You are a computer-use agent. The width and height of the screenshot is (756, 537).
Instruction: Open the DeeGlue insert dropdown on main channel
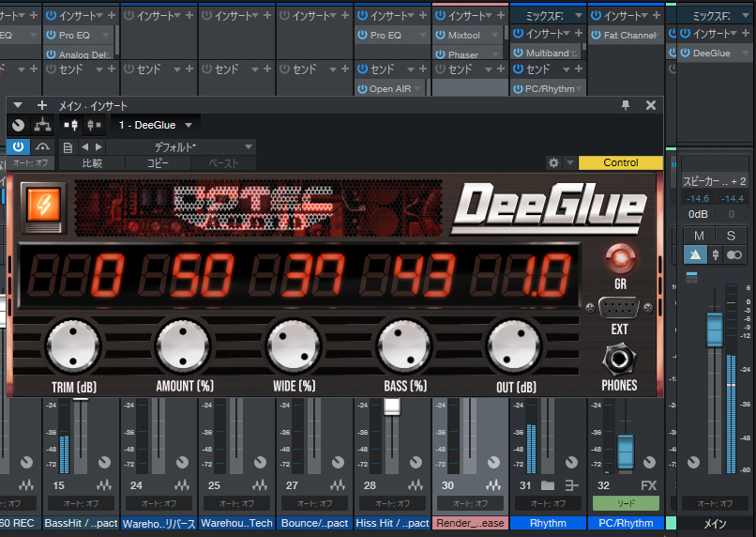click(747, 54)
